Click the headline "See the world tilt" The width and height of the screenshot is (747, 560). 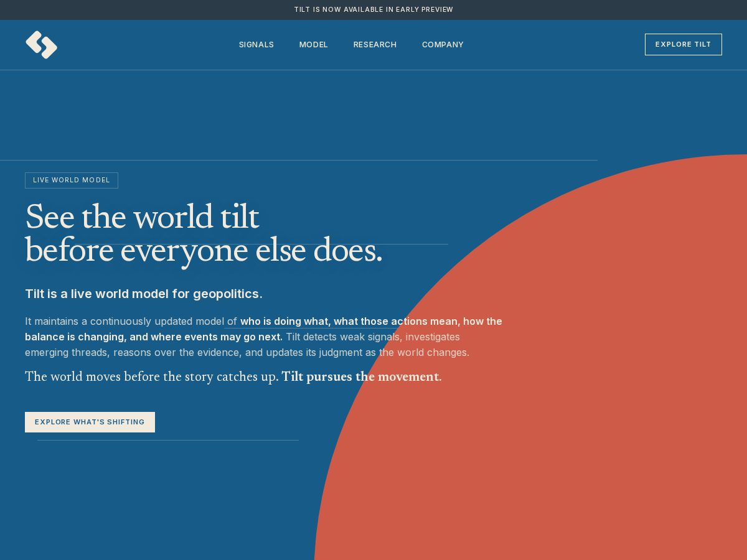(142, 217)
